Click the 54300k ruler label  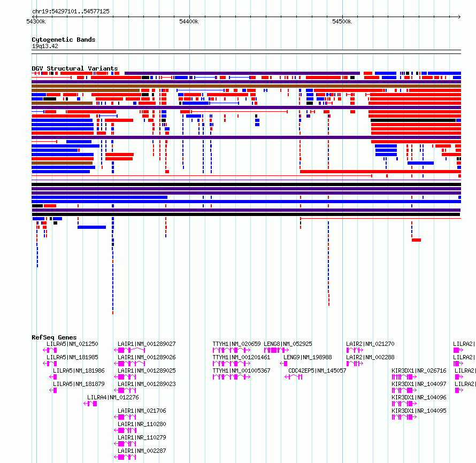click(36, 21)
